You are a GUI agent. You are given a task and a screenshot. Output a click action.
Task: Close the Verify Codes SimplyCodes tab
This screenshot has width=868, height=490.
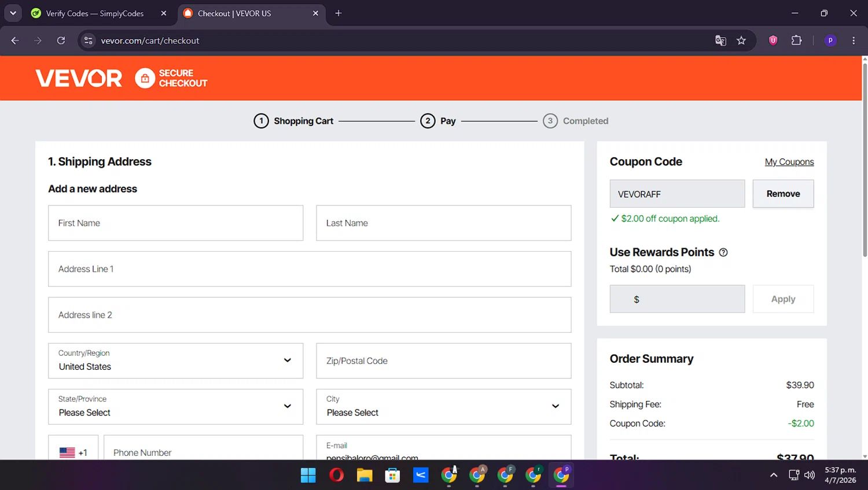click(x=164, y=13)
